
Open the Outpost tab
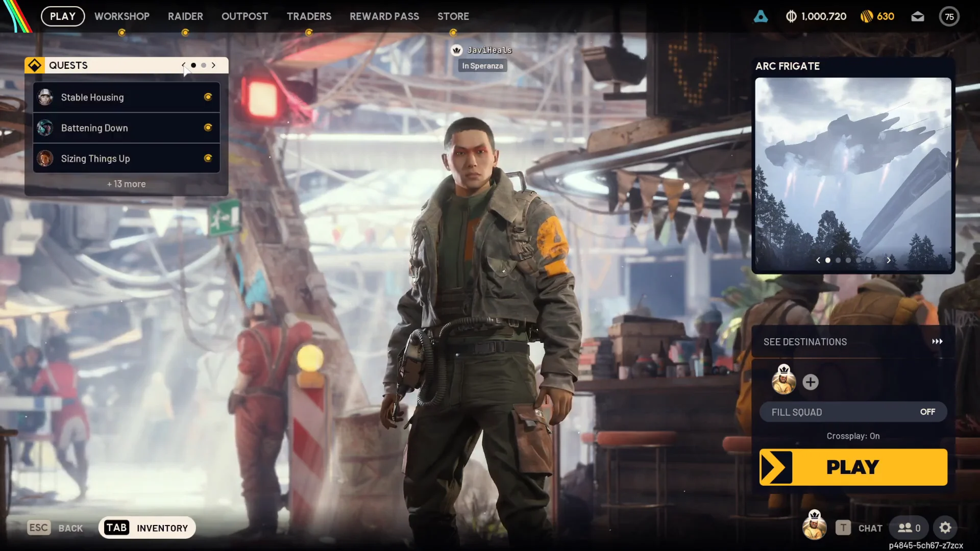click(x=244, y=16)
